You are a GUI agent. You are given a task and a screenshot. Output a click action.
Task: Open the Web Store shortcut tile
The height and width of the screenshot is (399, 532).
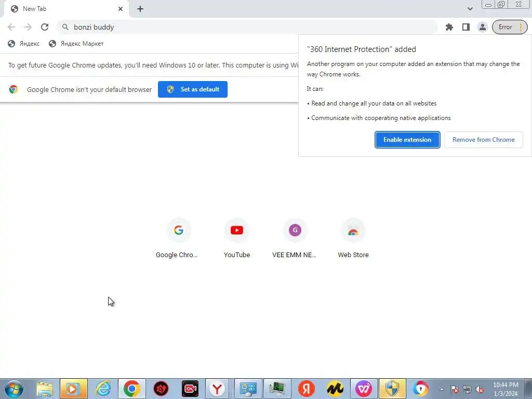(x=353, y=238)
